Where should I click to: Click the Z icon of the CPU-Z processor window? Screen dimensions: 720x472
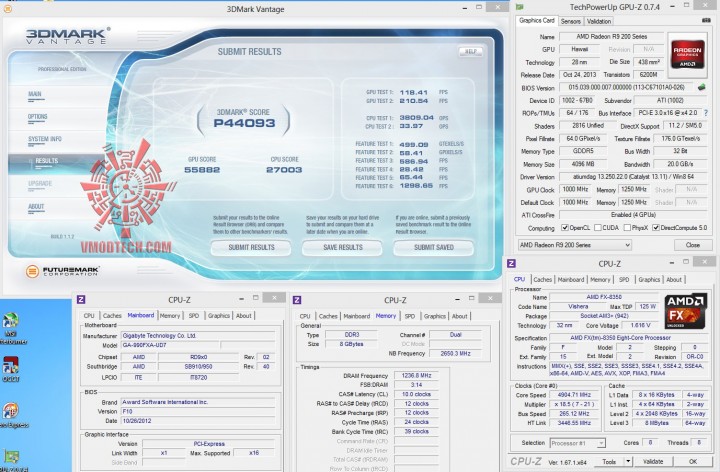(x=511, y=264)
